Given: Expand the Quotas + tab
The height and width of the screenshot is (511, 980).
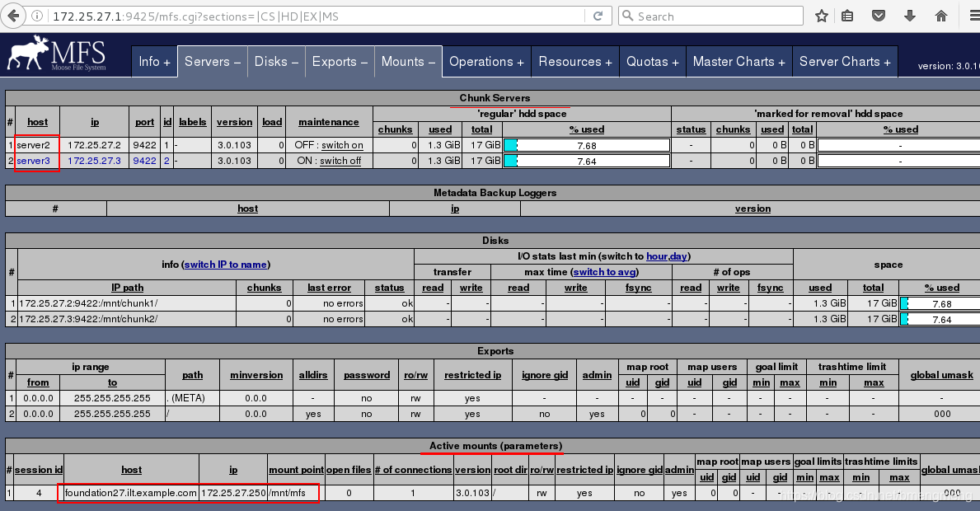Looking at the screenshot, I should point(653,61).
